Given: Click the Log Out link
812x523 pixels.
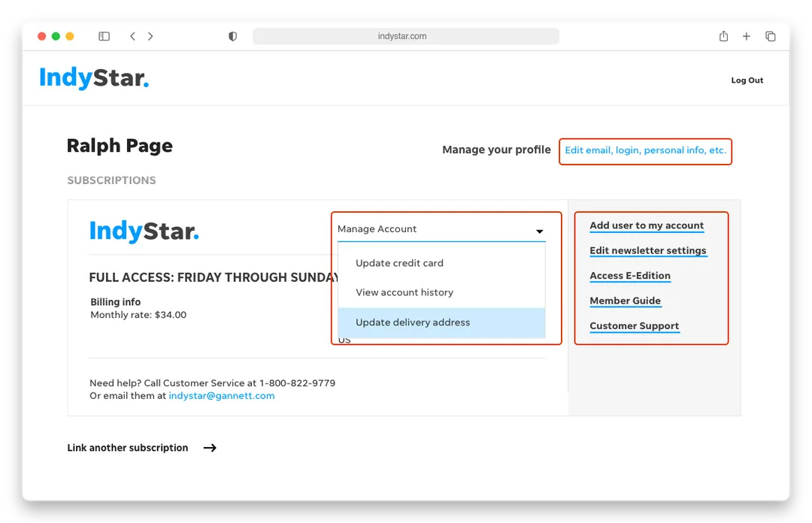Looking at the screenshot, I should click(747, 80).
